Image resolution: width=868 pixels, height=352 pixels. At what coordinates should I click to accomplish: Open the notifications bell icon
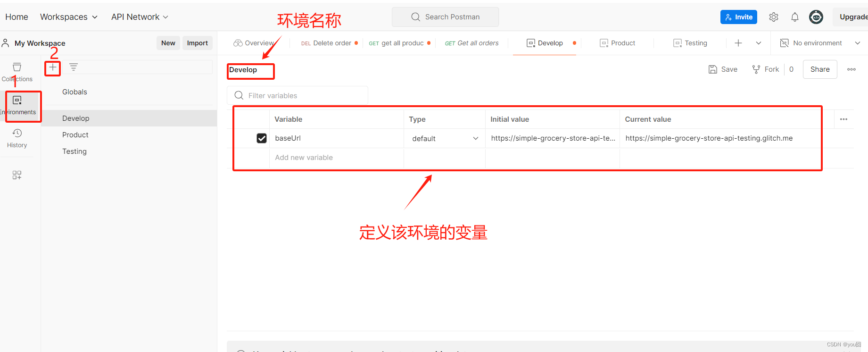[795, 17]
